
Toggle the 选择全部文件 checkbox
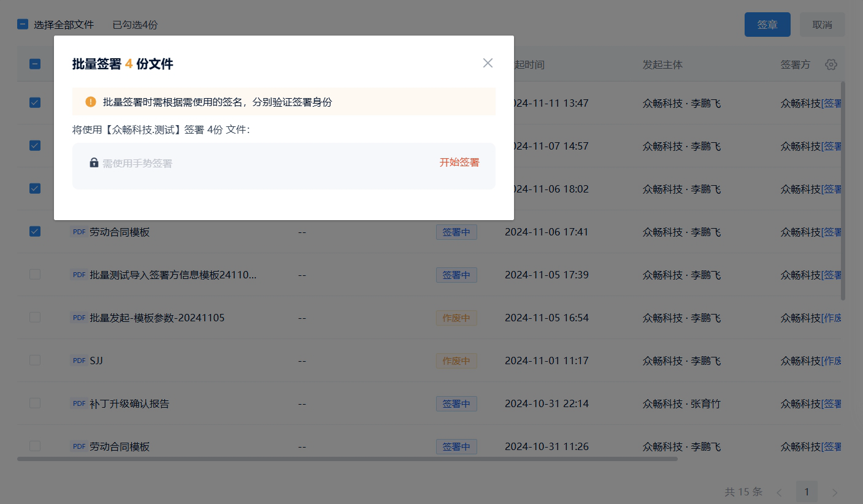pos(23,25)
